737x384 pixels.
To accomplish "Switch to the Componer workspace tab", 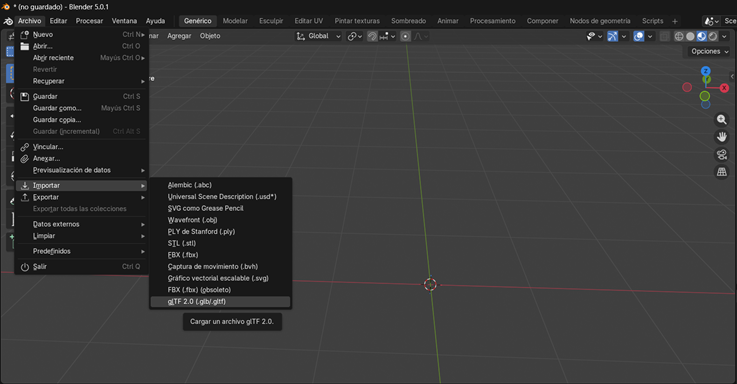I will tap(542, 21).
